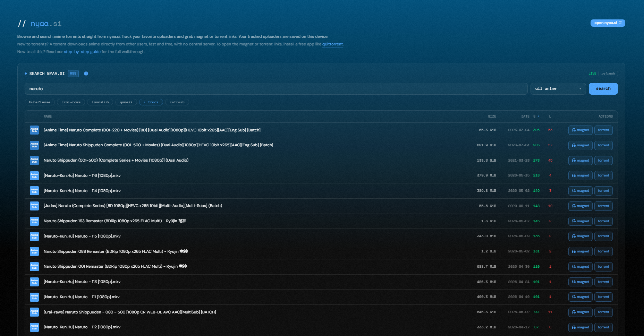The height and width of the screenshot is (336, 644).
Task: Click Anime Sub icon for Shippuden 088 Remaster
Action: [34, 251]
